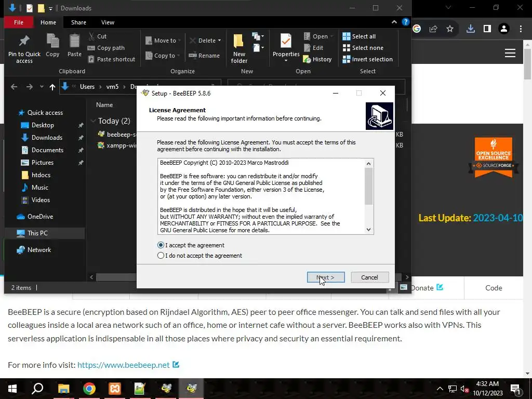532x399 pixels.
Task: Open the File tab in File Explorer
Action: pos(19,22)
